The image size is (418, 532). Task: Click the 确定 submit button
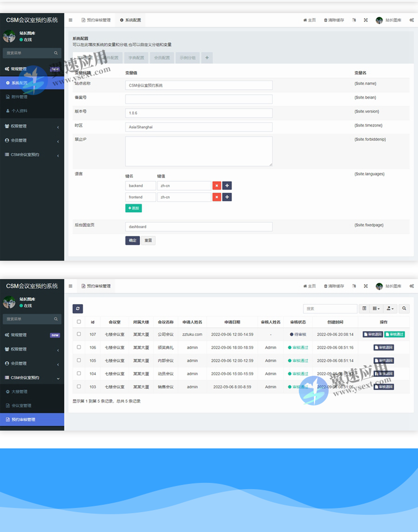(x=132, y=240)
